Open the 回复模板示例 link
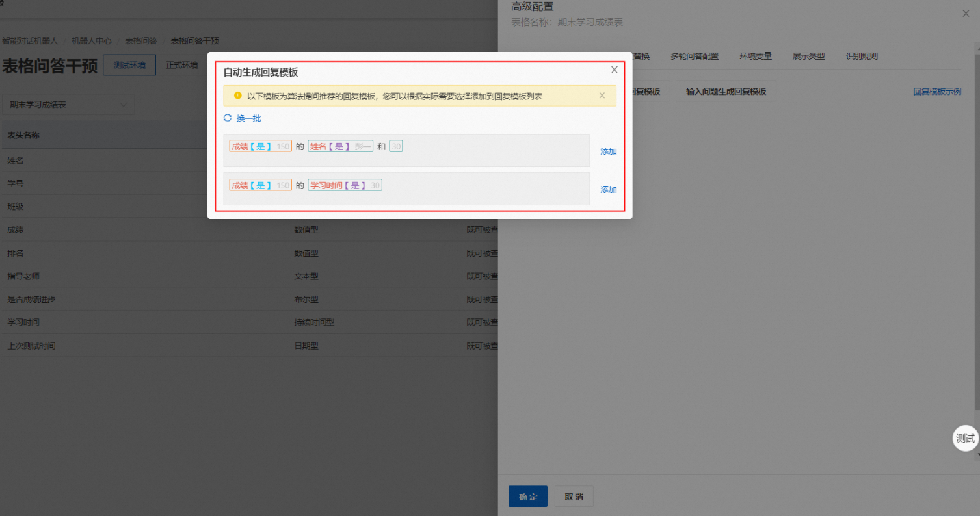 click(x=937, y=92)
